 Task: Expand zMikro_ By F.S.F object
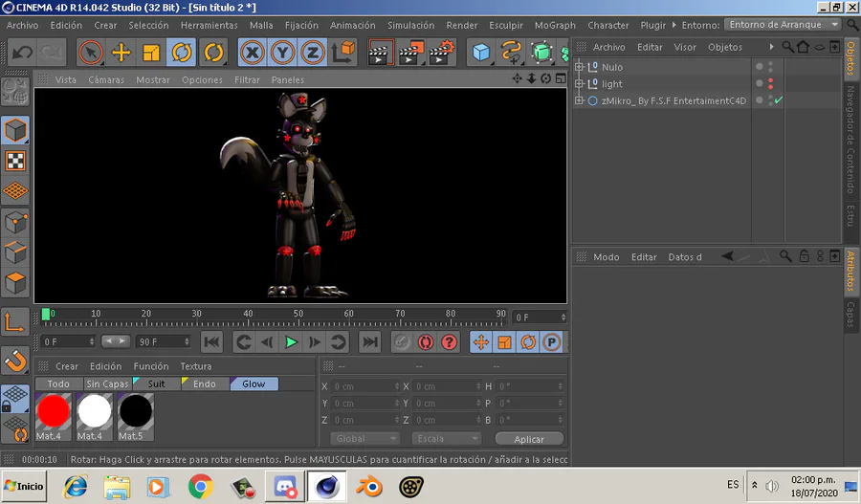click(579, 100)
